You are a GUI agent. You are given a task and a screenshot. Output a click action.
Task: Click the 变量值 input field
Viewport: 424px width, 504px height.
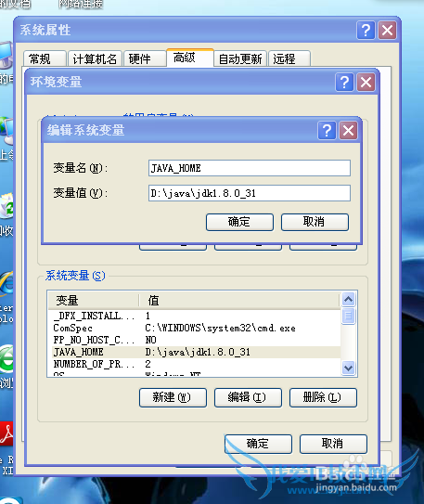click(x=250, y=193)
